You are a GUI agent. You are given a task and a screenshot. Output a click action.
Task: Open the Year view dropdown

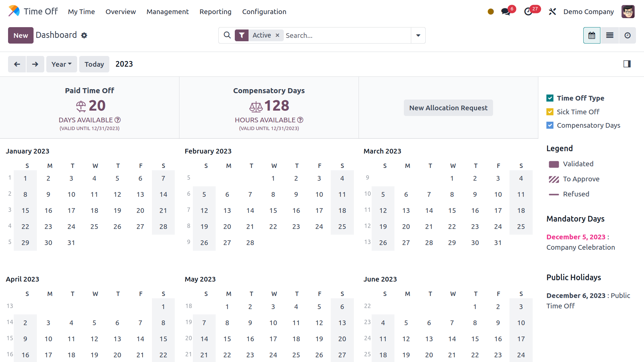61,64
